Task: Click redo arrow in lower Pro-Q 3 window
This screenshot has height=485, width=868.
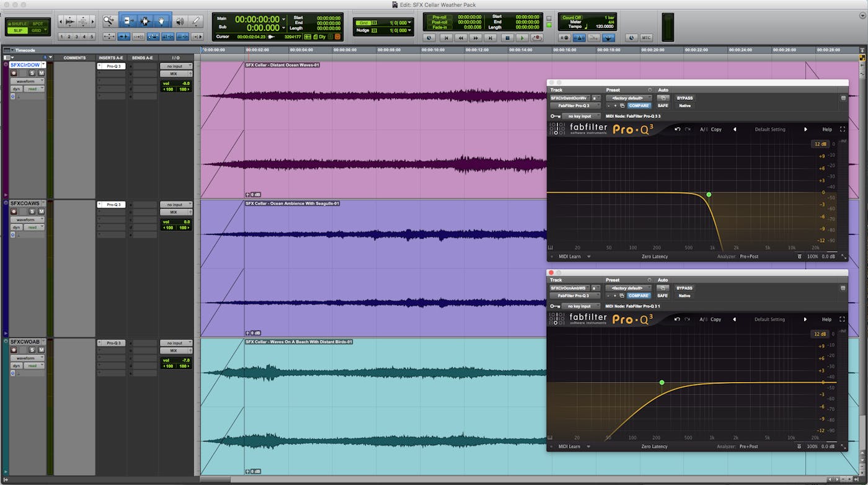Action: pos(688,319)
